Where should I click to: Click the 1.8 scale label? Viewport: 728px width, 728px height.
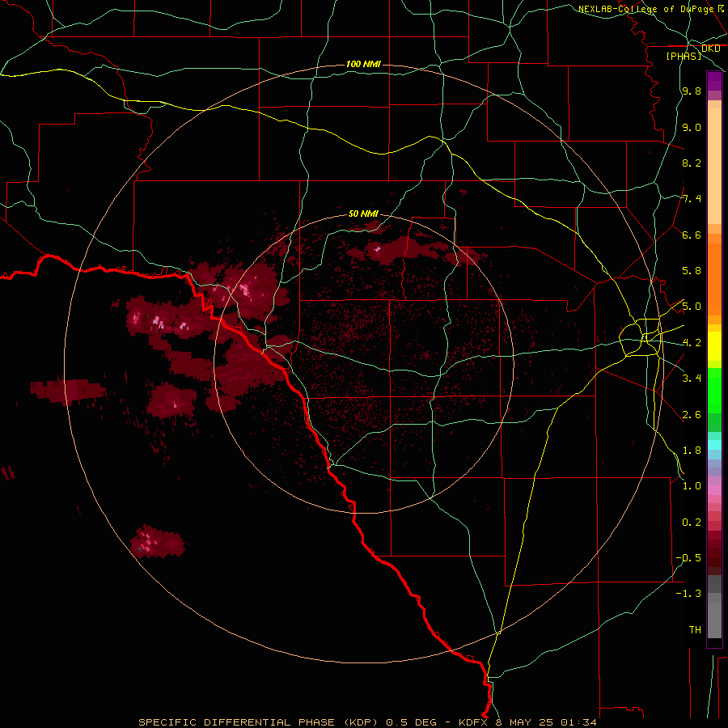(x=692, y=451)
